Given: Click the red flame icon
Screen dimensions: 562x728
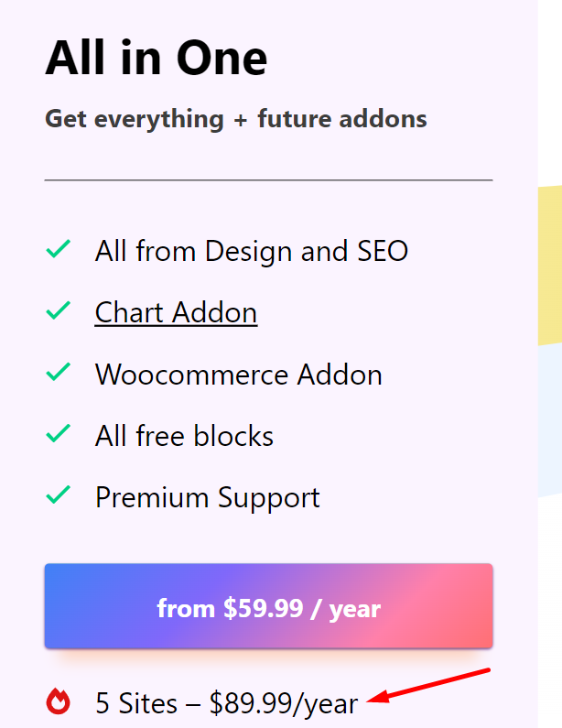Looking at the screenshot, I should pos(59,702).
